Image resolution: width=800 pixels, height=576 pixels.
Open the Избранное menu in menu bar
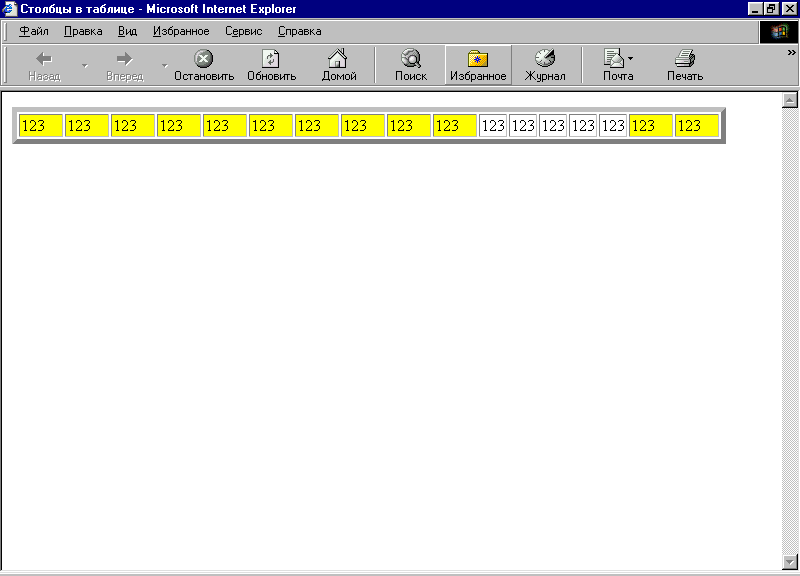181,31
